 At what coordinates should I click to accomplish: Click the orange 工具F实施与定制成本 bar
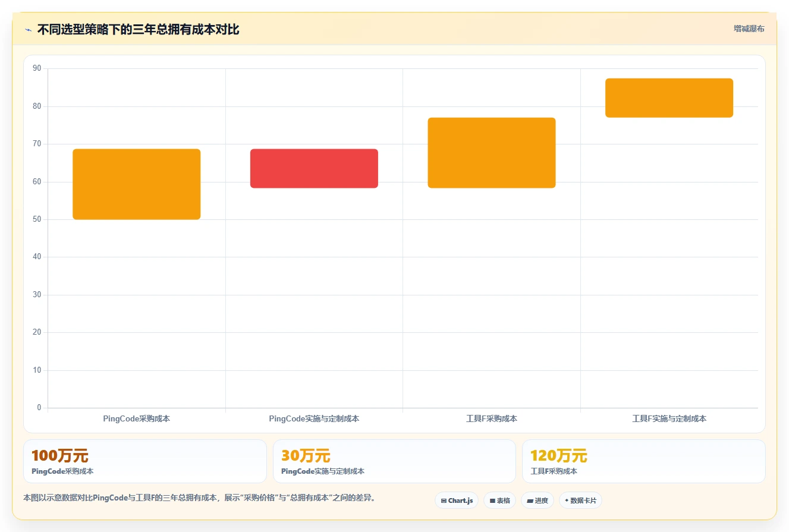(669, 98)
